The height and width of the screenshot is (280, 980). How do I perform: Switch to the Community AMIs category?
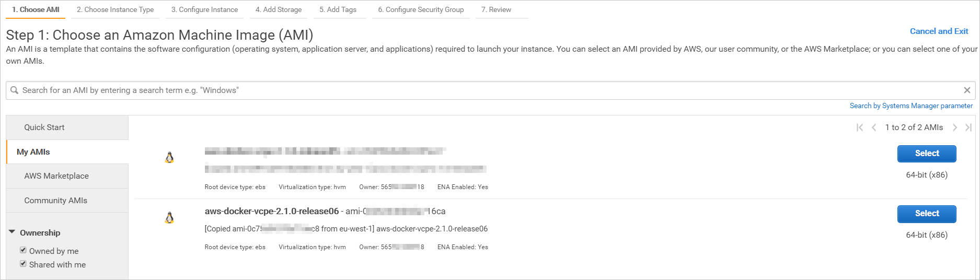(x=67, y=201)
